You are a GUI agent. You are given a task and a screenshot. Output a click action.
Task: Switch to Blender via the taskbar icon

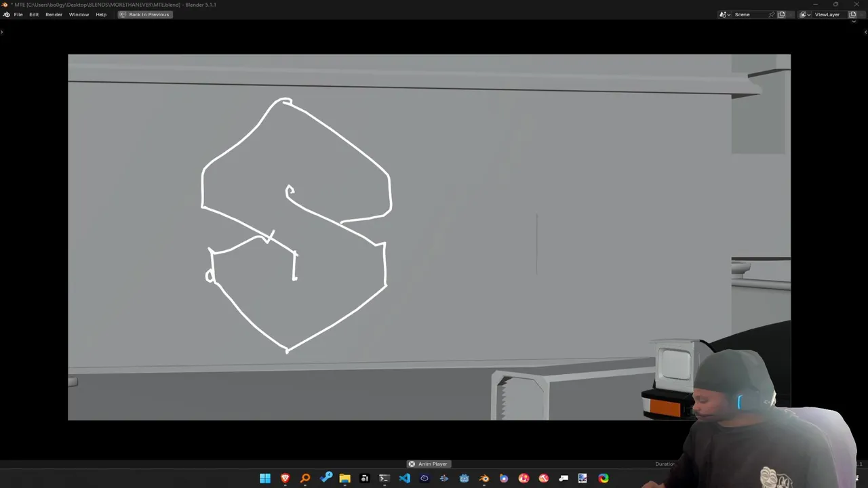pos(484,479)
